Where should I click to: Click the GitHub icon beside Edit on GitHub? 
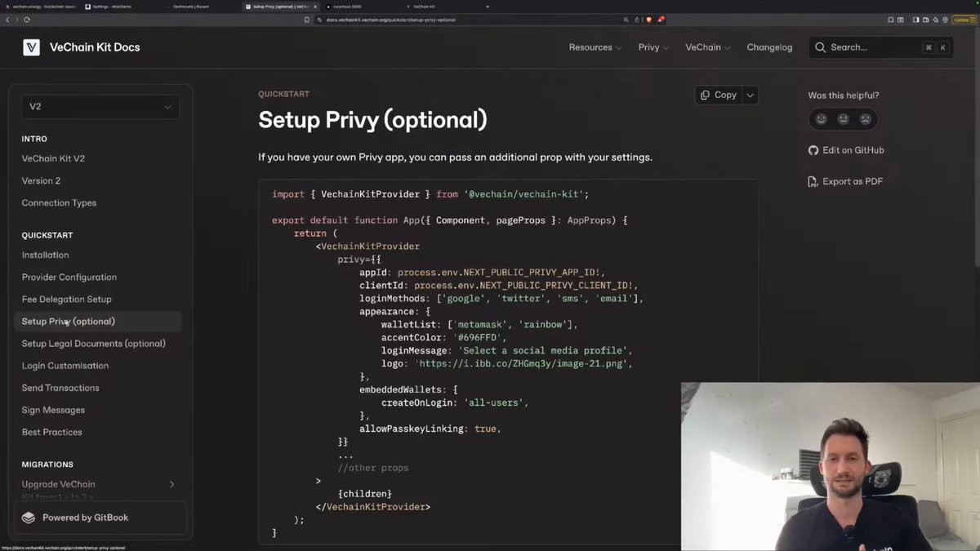[x=813, y=150]
